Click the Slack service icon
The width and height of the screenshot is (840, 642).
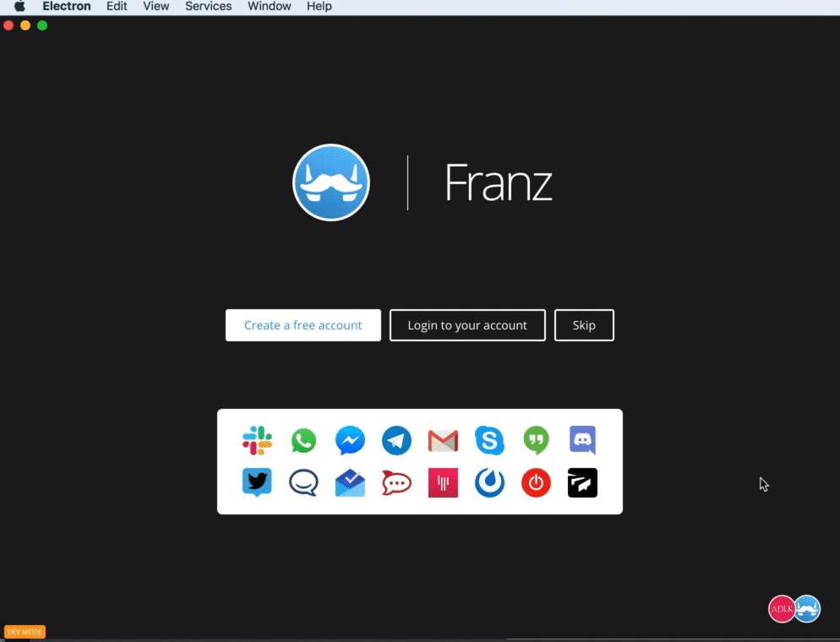point(257,441)
